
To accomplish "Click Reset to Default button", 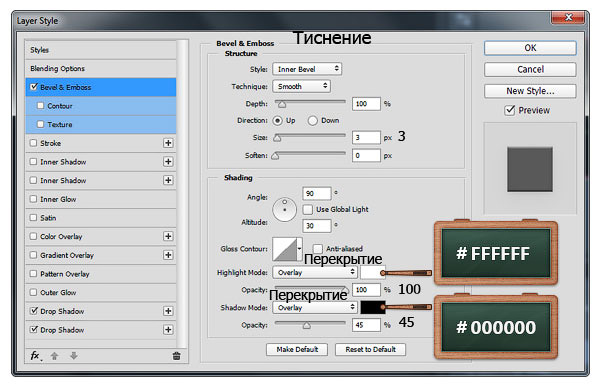I will (370, 349).
